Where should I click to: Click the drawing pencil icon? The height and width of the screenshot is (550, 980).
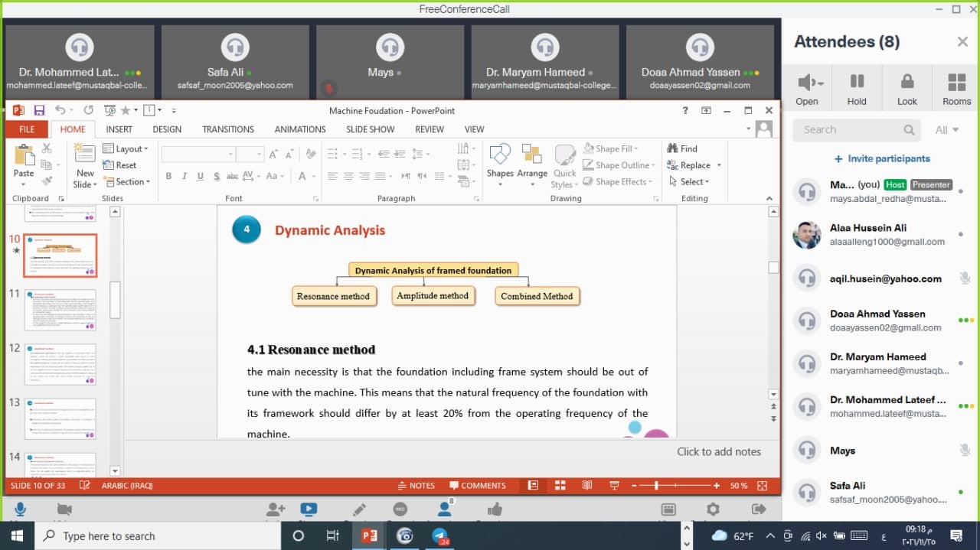point(359,509)
